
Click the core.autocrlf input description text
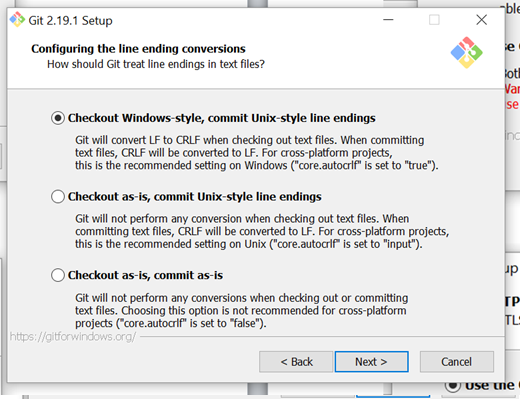tap(262, 231)
